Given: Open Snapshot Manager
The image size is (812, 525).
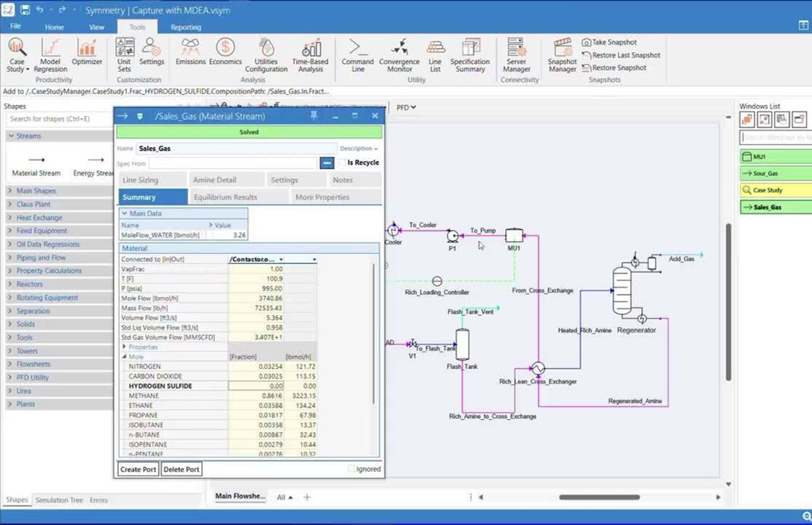Looking at the screenshot, I should (x=562, y=55).
